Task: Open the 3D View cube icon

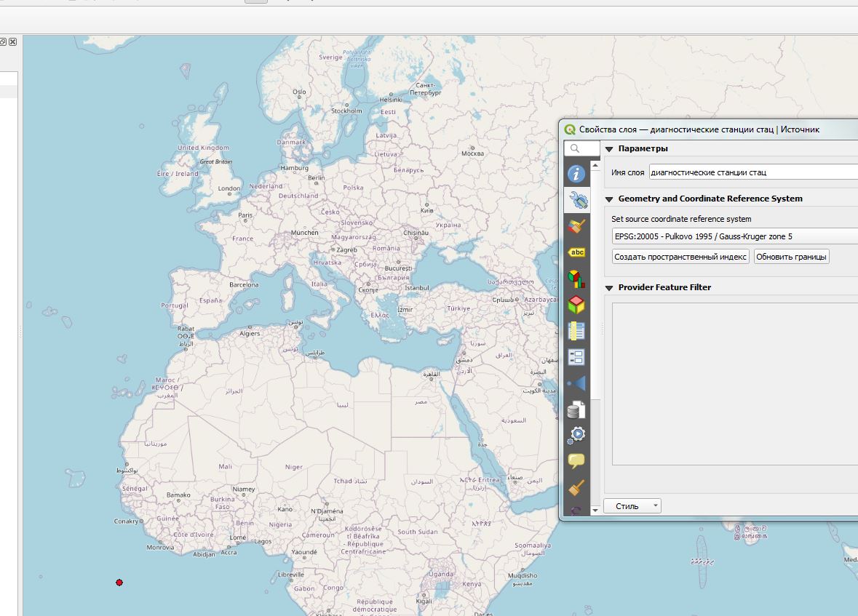Action: click(576, 304)
